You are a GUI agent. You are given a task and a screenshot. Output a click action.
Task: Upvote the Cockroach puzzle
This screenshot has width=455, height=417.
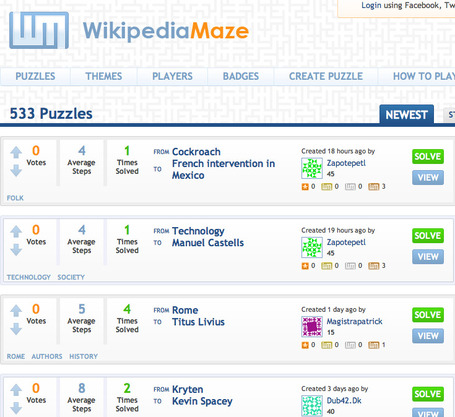16,152
